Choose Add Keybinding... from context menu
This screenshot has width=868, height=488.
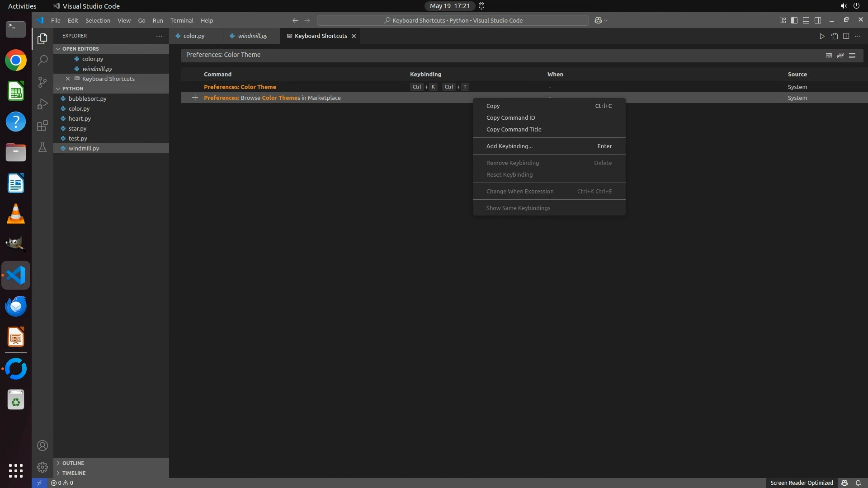pos(509,146)
